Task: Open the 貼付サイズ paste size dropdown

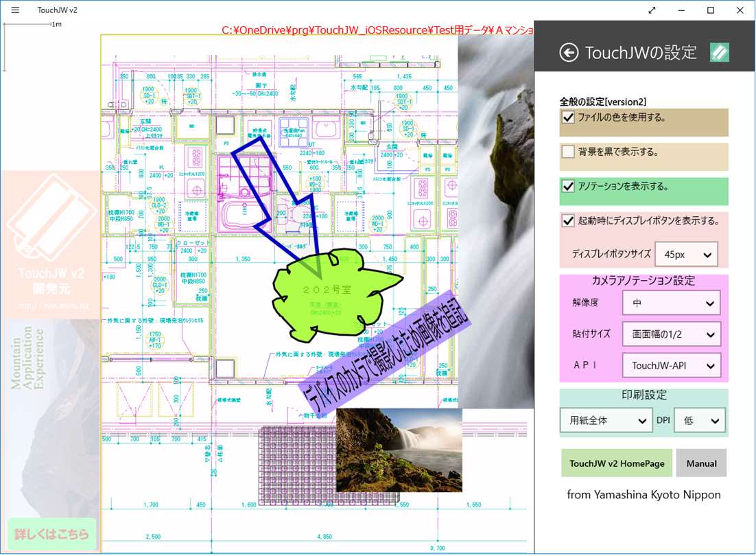Action: (x=671, y=334)
